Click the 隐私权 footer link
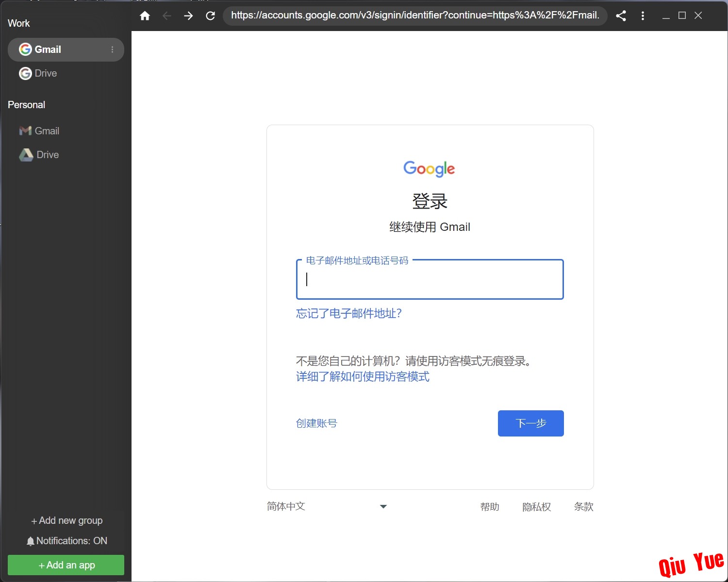 pos(537,507)
